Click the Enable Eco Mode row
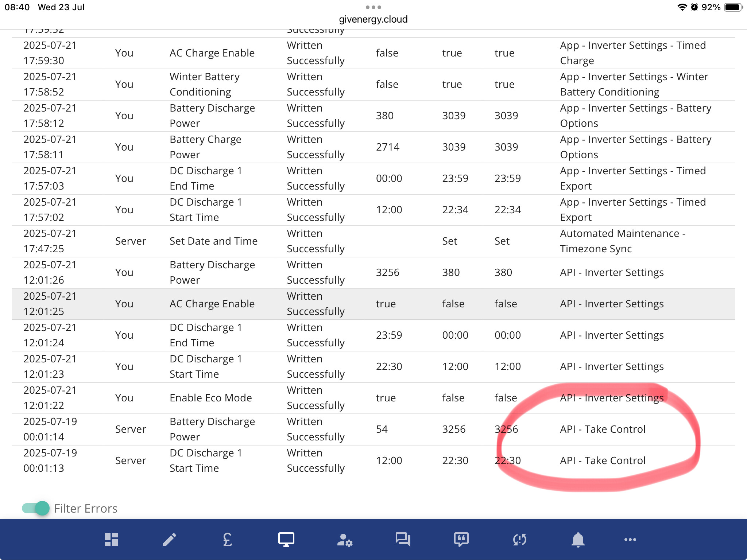This screenshot has height=560, width=747. 211,398
